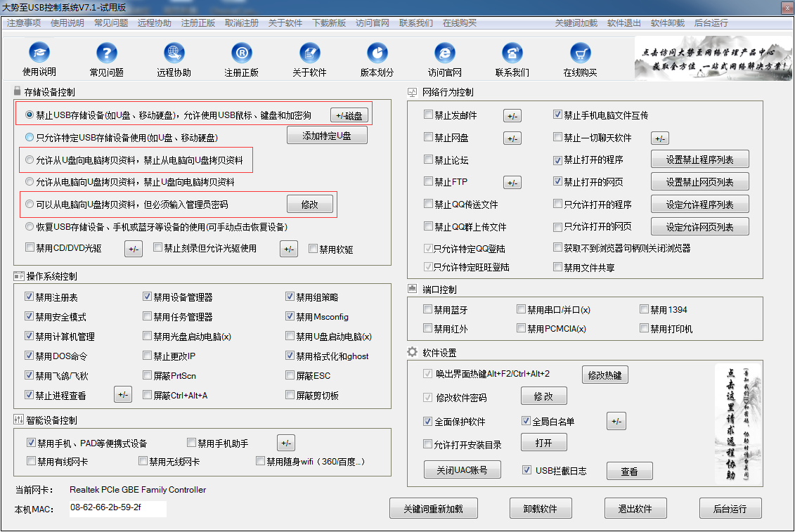The height and width of the screenshot is (532, 795).
Task: Open the 注册正版 registration icon
Action: pyautogui.click(x=241, y=53)
